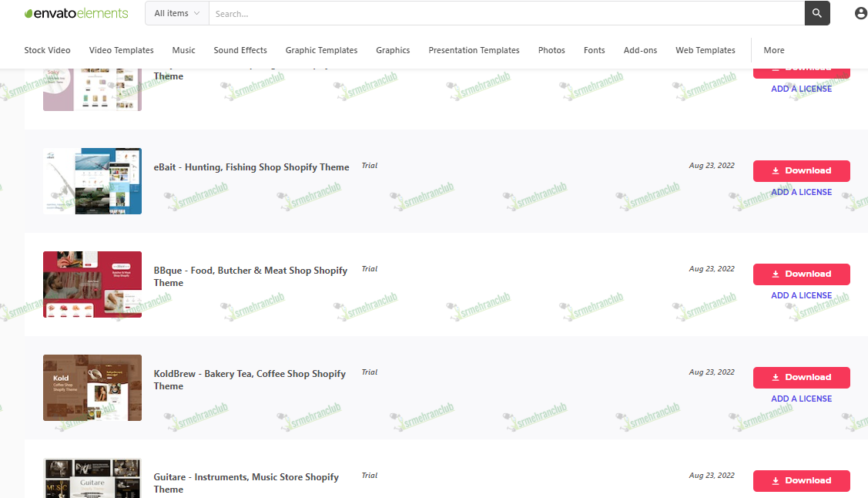The image size is (868, 498).
Task: Open the Music menu
Action: [184, 50]
